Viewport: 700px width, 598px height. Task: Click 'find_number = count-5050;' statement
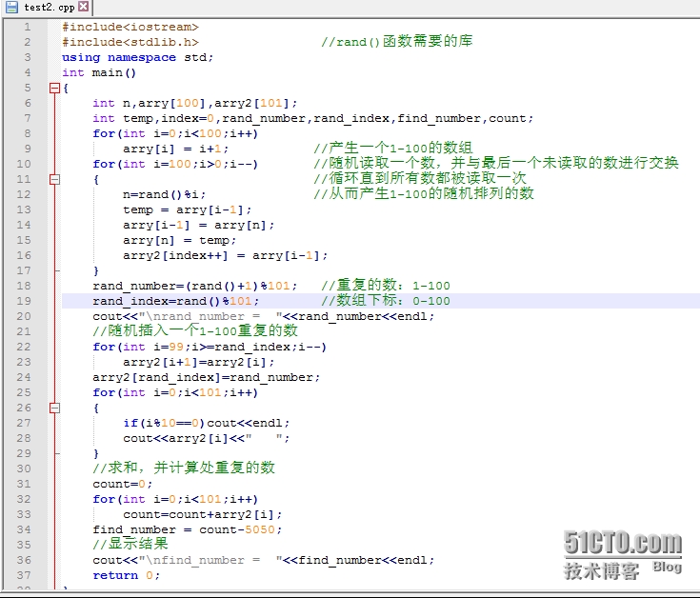(188, 529)
